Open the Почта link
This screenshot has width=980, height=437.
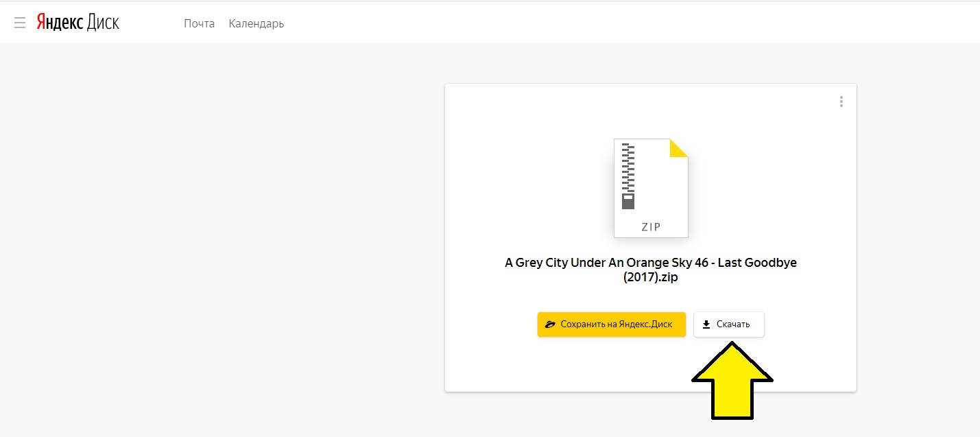click(x=199, y=23)
